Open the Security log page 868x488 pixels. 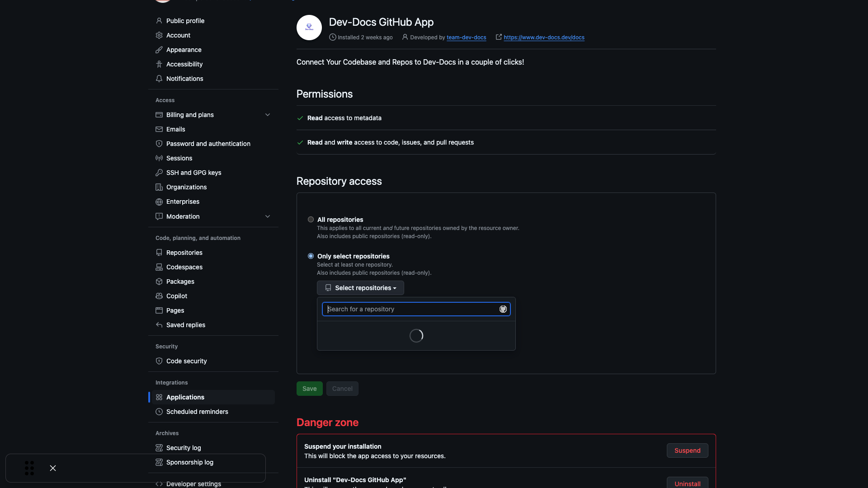point(184,448)
